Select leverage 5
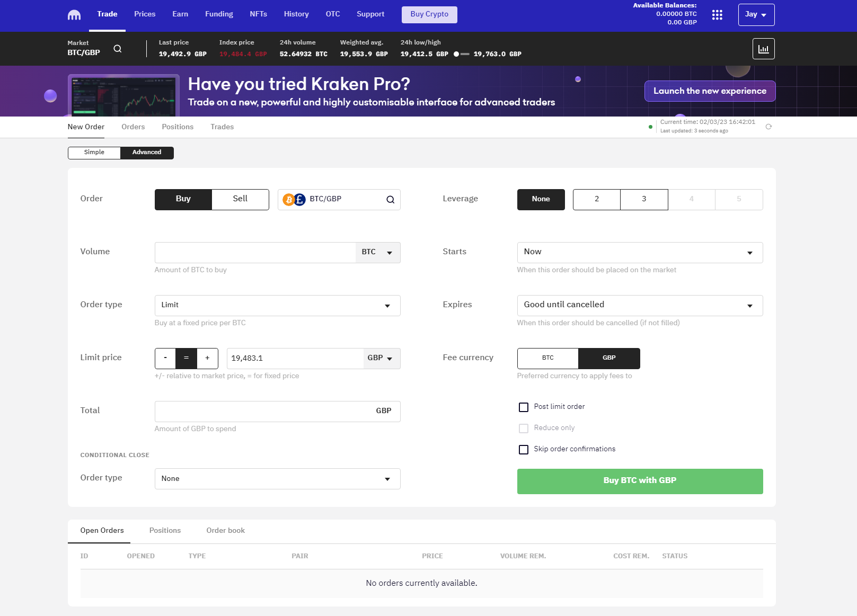This screenshot has height=616, width=857. (739, 200)
